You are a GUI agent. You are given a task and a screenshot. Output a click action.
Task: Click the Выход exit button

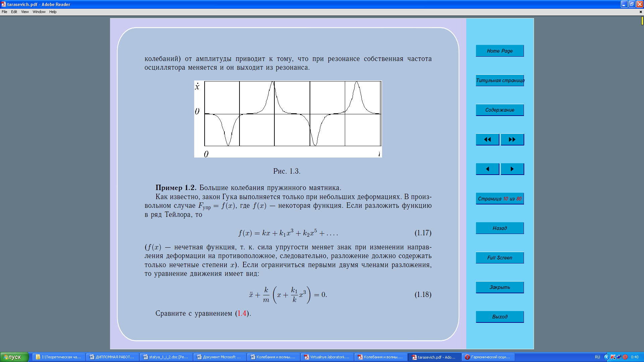pos(499,317)
